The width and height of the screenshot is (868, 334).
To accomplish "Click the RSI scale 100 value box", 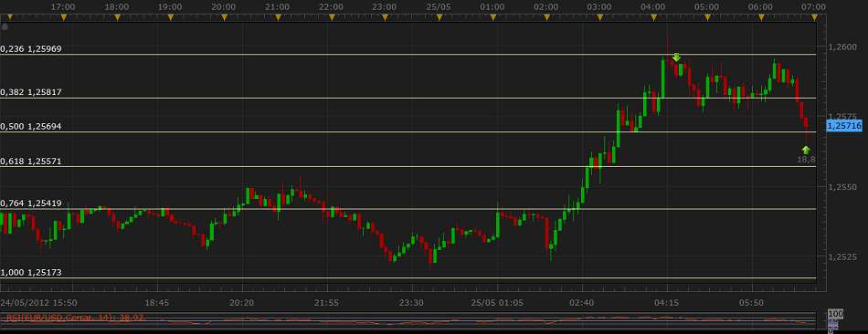I will 835,314.
